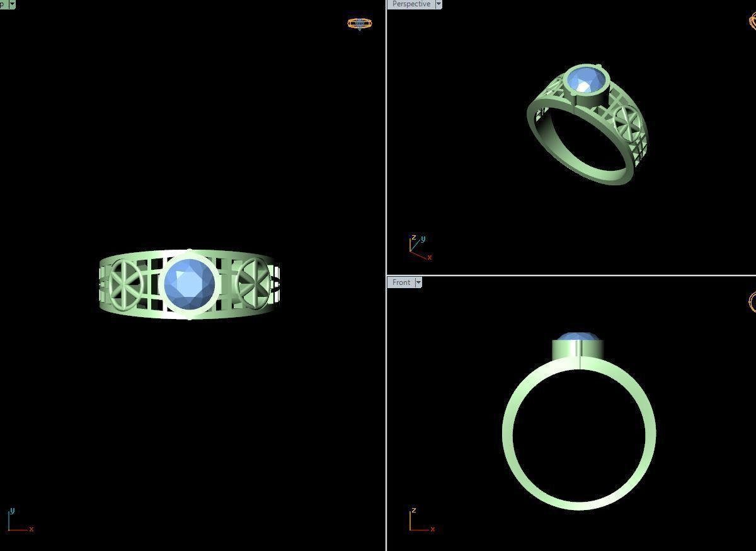Select the Perspective viewport title label
Viewport: 756px width, 551px height.
(x=411, y=4)
